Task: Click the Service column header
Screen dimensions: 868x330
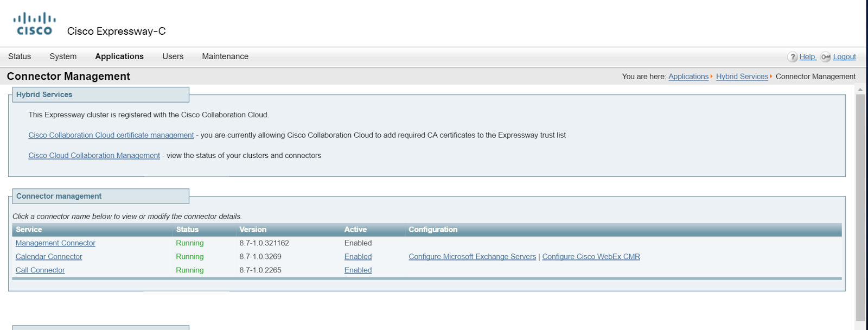Action: pos(29,230)
